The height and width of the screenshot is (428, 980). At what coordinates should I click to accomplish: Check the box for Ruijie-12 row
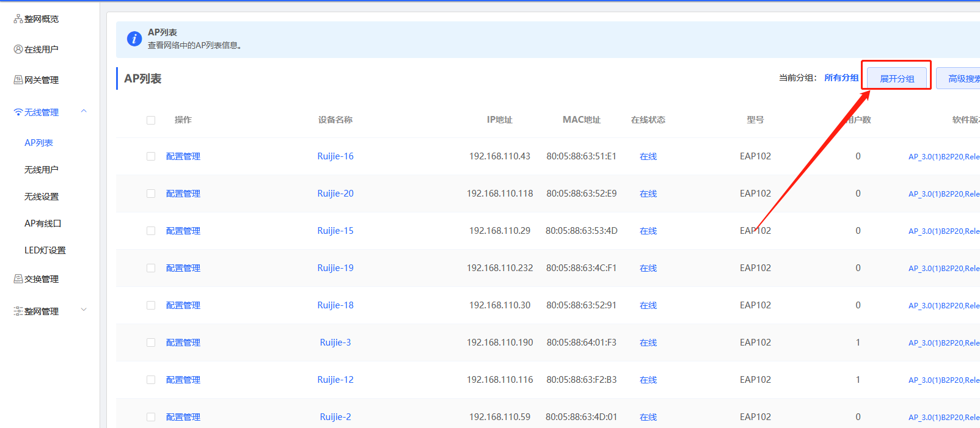(x=151, y=380)
